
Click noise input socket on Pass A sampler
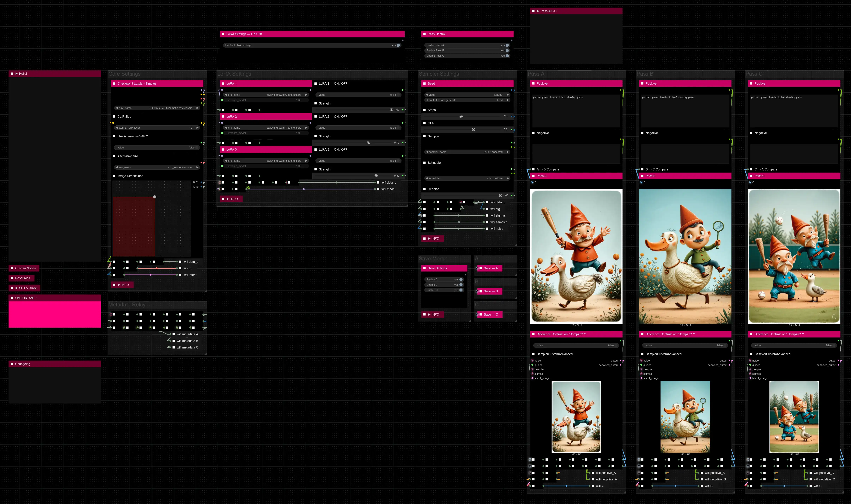click(532, 361)
